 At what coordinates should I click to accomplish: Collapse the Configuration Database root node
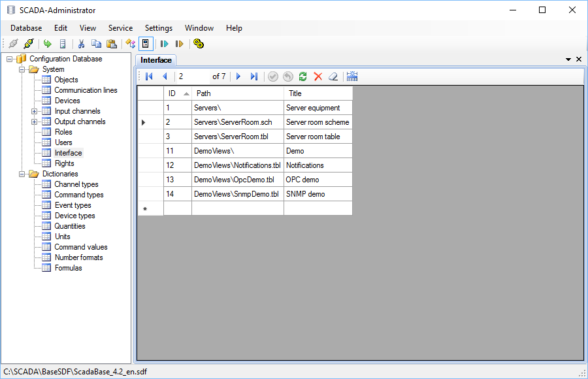9,59
